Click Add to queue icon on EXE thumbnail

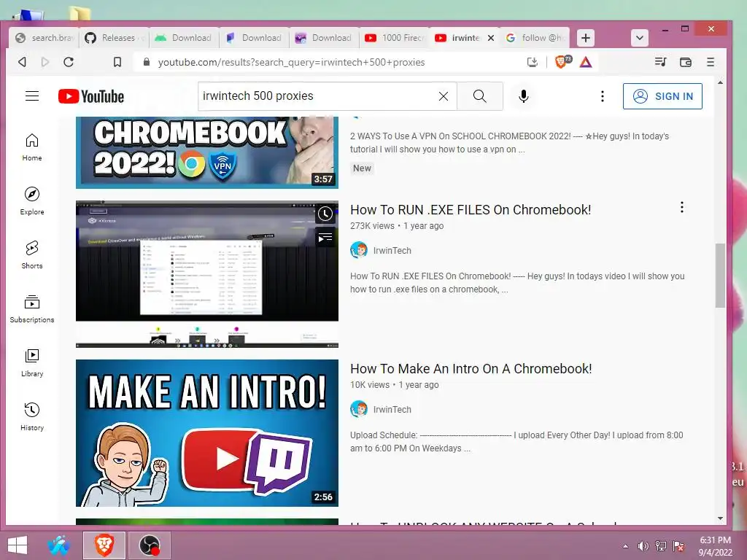pyautogui.click(x=325, y=237)
